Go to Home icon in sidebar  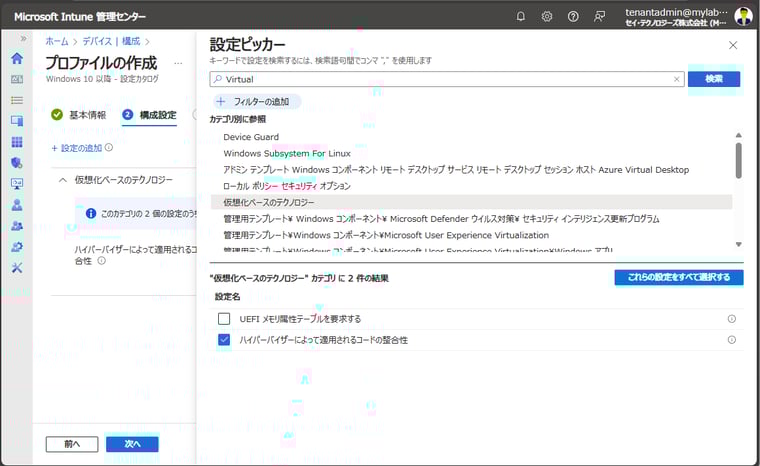point(17,58)
